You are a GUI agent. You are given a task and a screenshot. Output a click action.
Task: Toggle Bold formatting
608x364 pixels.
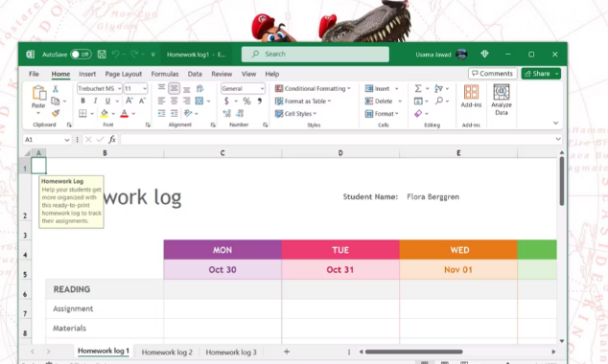click(x=82, y=102)
